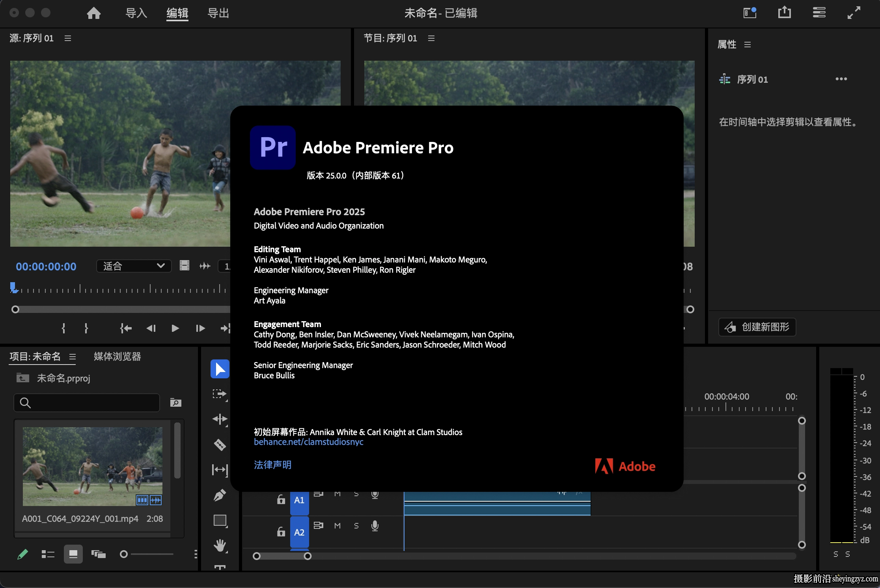The height and width of the screenshot is (588, 880).
Task: Mute the A2 track
Action: coord(337,525)
